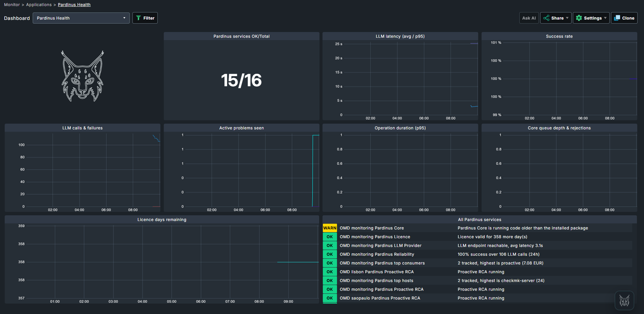Open Settings via the green gear icon
Screen dimensions: 644x314
click(x=579, y=18)
